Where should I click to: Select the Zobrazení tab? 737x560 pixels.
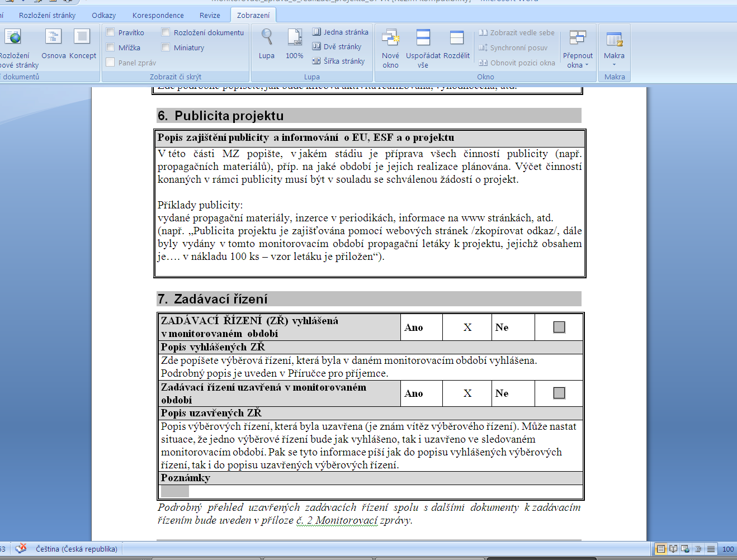[x=253, y=15]
